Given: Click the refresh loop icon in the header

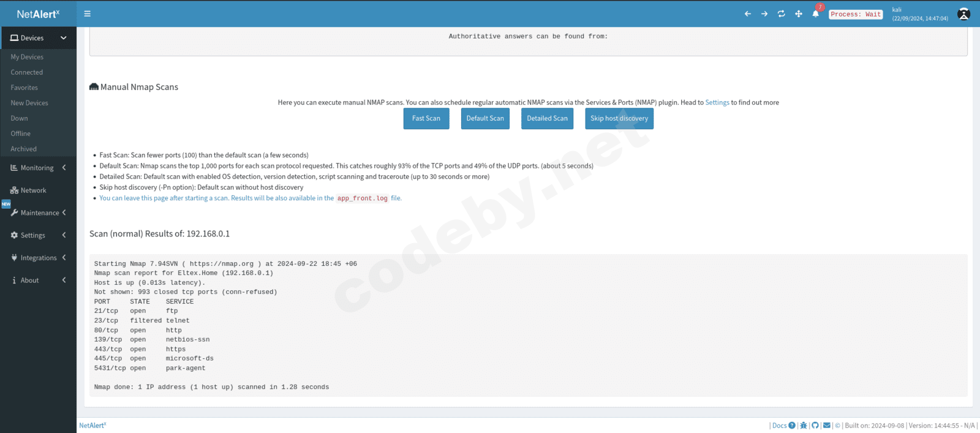Looking at the screenshot, I should tap(782, 13).
